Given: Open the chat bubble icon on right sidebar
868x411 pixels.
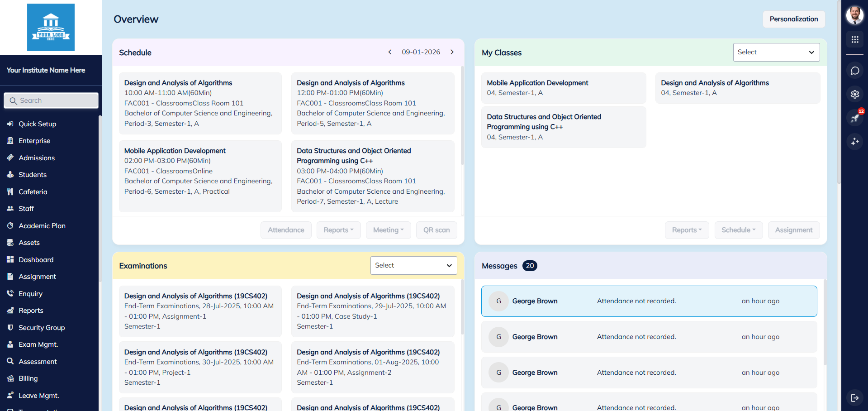Looking at the screenshot, I should coord(854,71).
